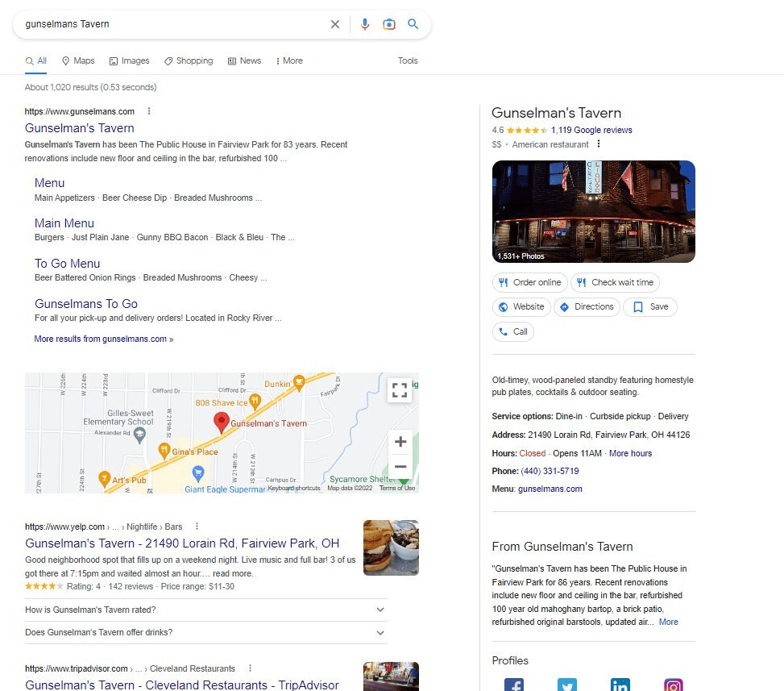This screenshot has height=691, width=784.
Task: Open TripAdvisor result thumbnail image
Action: pos(391,676)
